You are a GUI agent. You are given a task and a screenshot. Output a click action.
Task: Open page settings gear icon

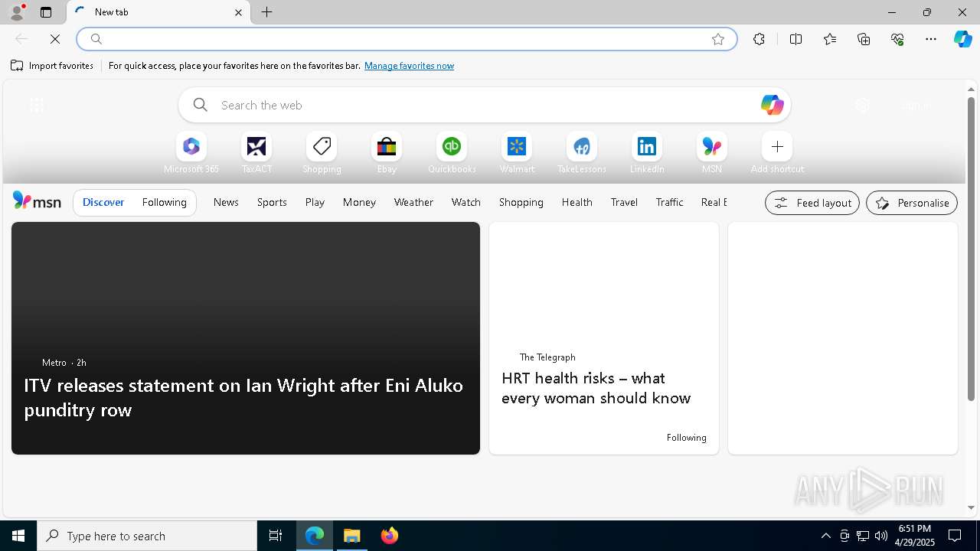point(863,106)
